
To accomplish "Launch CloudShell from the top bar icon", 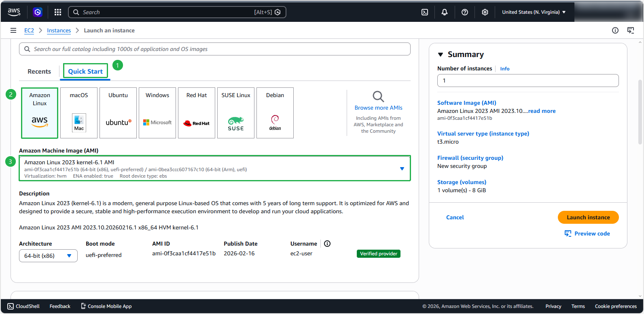I will click(x=425, y=12).
